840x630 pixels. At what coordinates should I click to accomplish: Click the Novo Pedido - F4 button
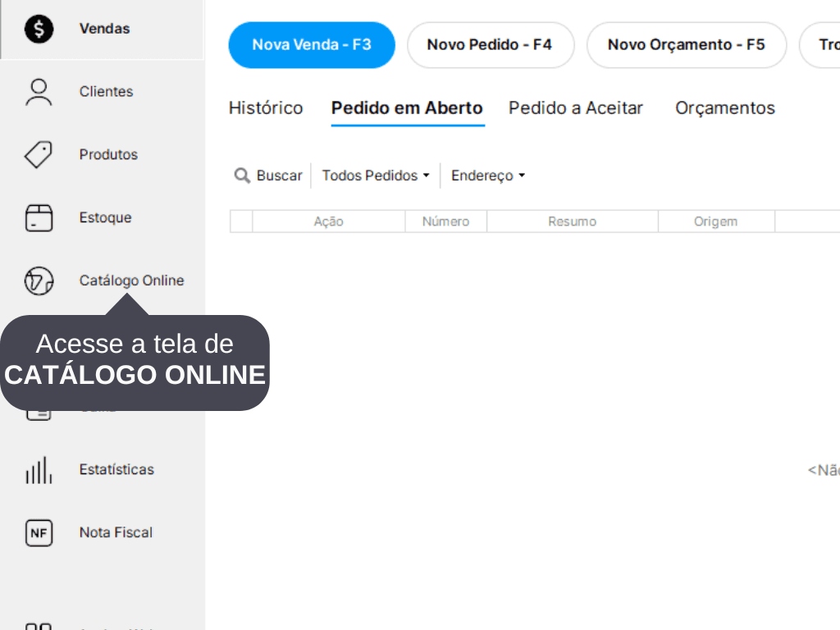491,45
